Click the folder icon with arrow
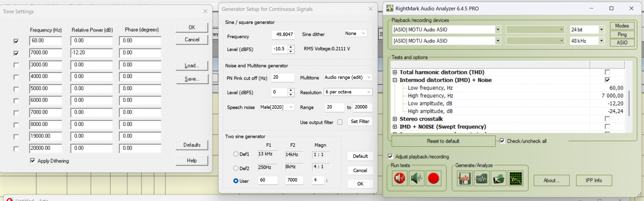This screenshot has width=644, height=201. (499, 178)
